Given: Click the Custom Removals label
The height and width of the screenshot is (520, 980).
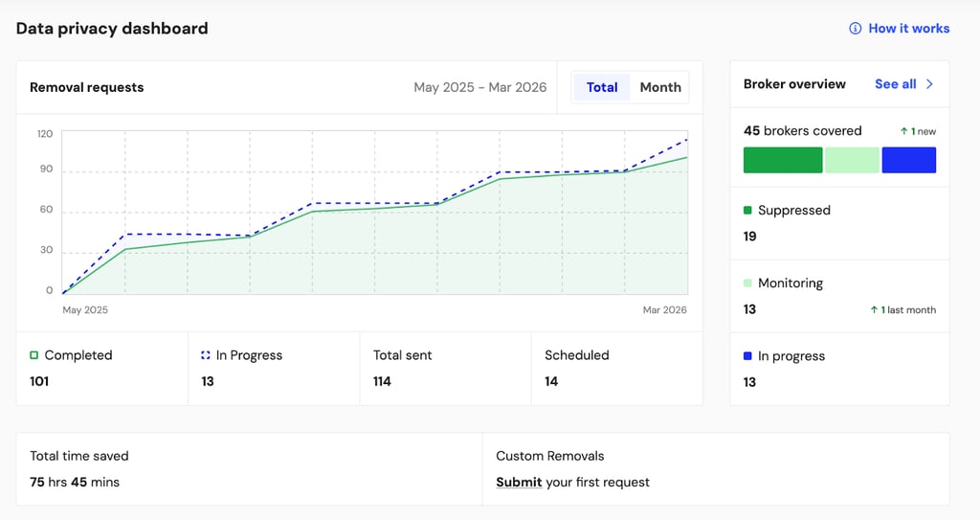Looking at the screenshot, I should tap(550, 456).
